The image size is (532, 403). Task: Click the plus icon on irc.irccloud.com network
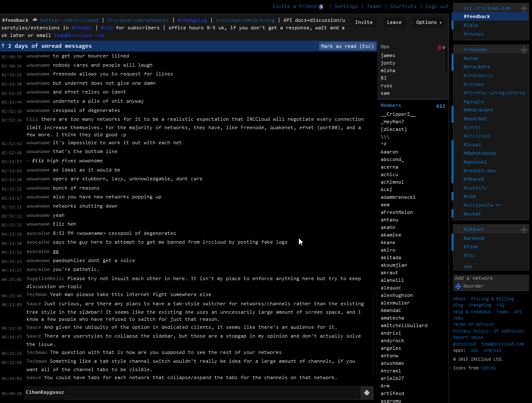pyautogui.click(x=524, y=8)
